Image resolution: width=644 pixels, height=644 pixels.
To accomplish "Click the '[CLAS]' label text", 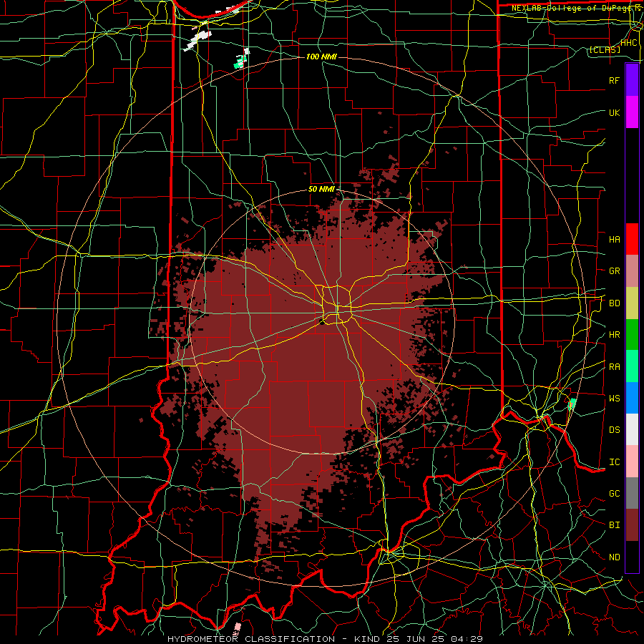I will point(605,50).
